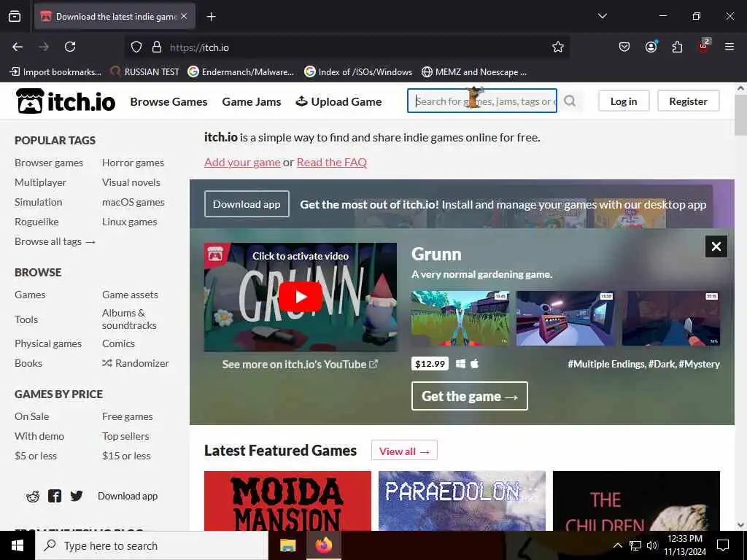Open the network tray icon
This screenshot has width=747, height=560.
(x=635, y=545)
